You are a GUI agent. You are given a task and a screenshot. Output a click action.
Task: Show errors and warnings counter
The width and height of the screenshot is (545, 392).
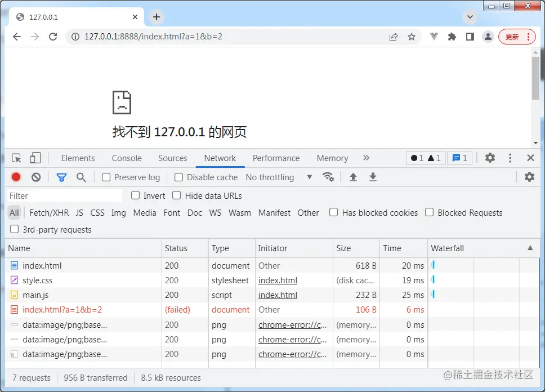[426, 158]
